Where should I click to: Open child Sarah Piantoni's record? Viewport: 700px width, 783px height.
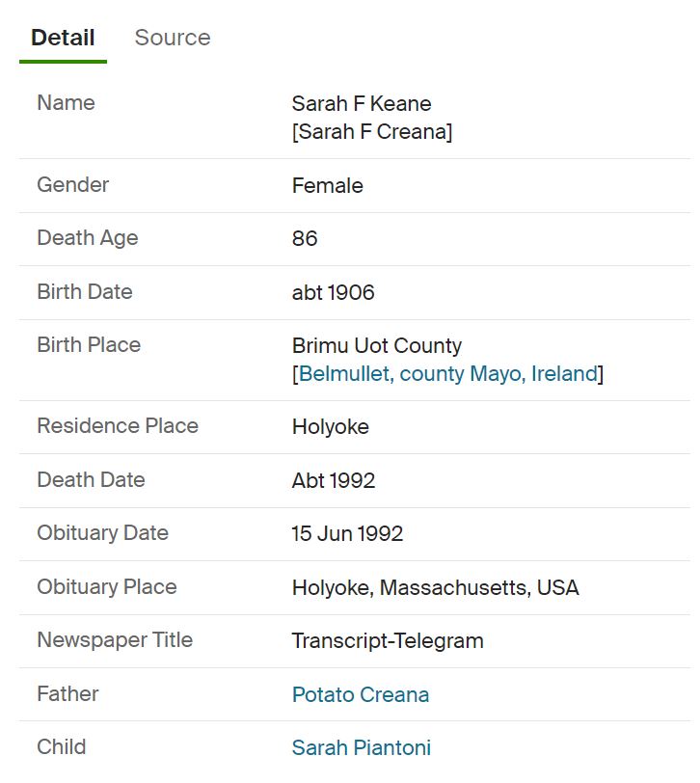point(361,747)
